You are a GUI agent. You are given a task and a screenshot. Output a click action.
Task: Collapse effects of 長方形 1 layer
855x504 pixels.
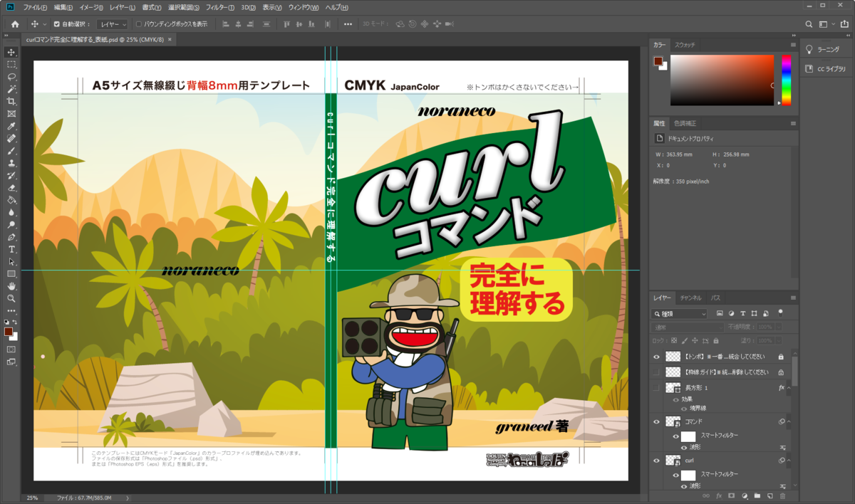point(788,387)
